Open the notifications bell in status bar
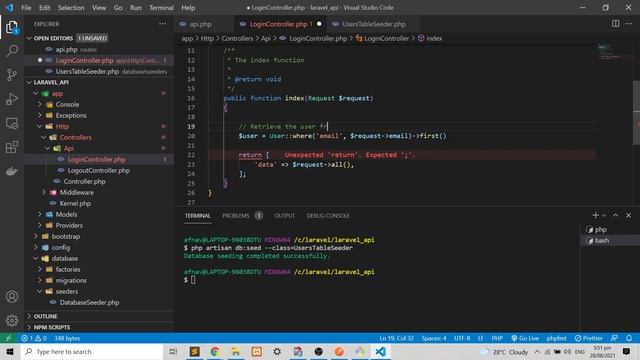The height and width of the screenshot is (360, 640). point(629,338)
